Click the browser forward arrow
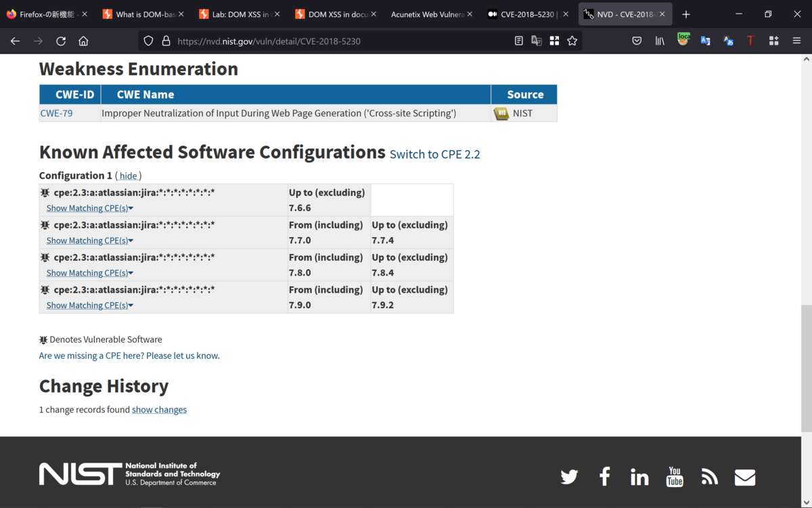 click(38, 41)
